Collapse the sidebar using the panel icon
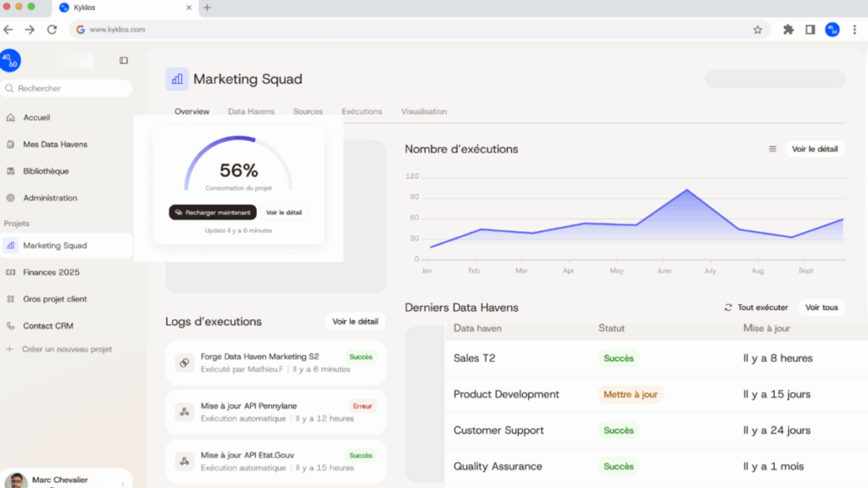 pyautogui.click(x=124, y=60)
